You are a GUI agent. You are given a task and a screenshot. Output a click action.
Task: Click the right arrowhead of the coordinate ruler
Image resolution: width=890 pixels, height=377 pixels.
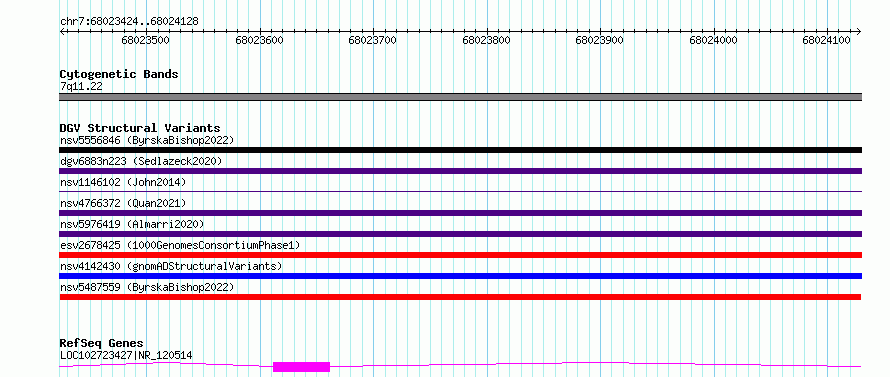[859, 31]
